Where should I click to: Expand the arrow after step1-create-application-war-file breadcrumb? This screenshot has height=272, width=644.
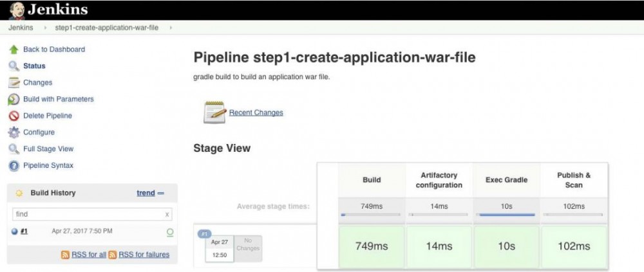pos(171,28)
